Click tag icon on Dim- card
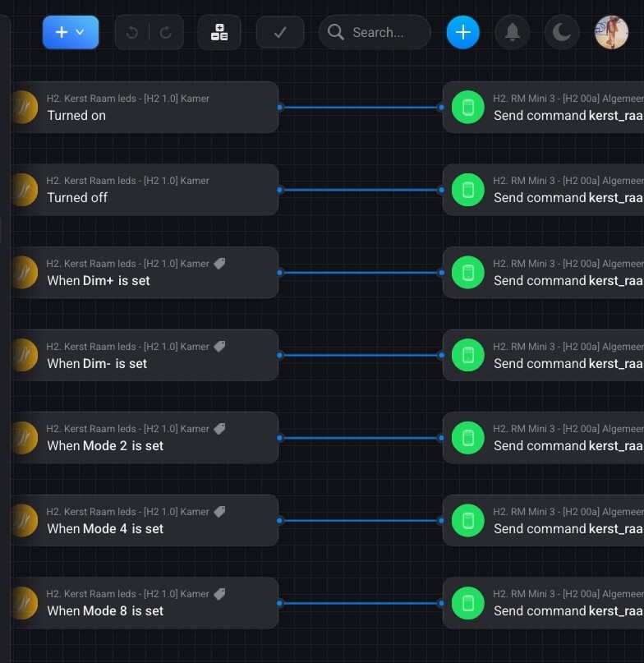Viewport: 644px width, 663px height. pyautogui.click(x=219, y=347)
